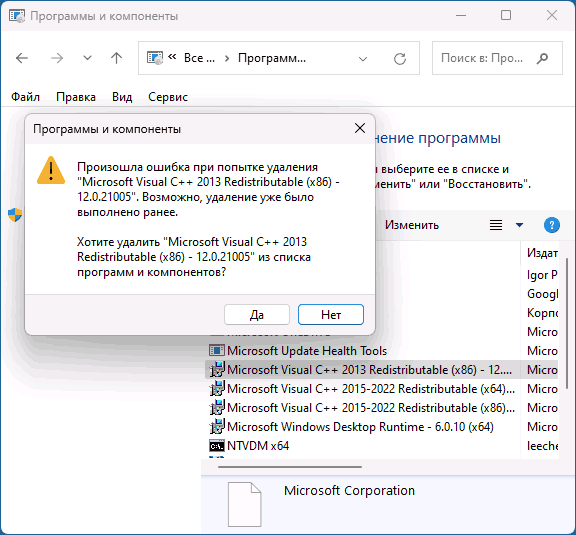Click the Visual C++ 2015-2022 (x86) icon

point(217,407)
